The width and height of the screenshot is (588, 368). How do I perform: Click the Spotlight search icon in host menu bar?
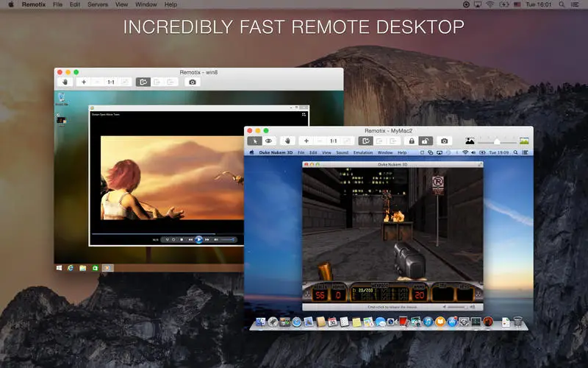(562, 4)
